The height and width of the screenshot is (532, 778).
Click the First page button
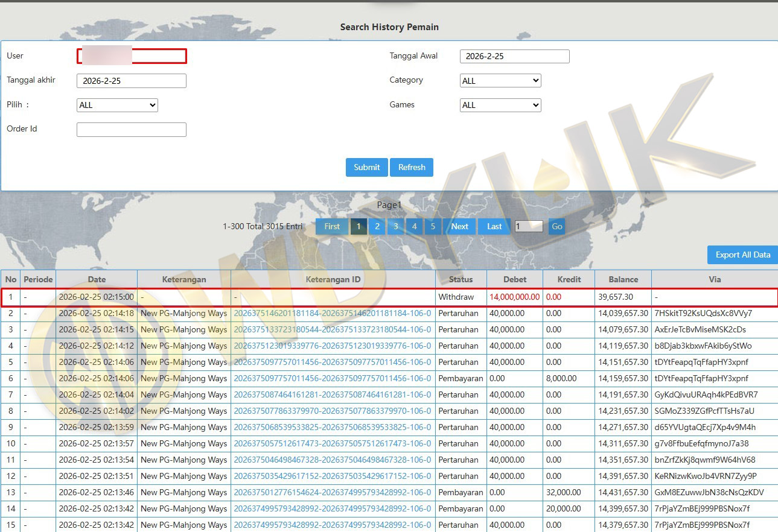coord(332,226)
